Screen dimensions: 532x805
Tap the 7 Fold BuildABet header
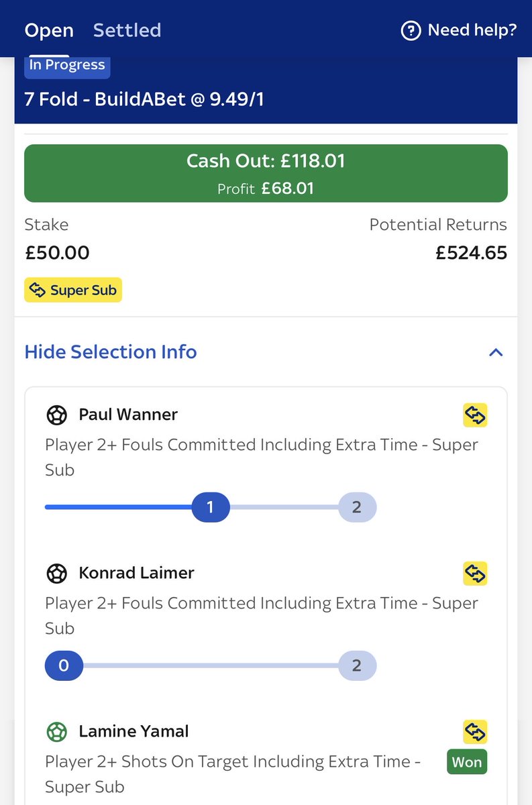144,99
